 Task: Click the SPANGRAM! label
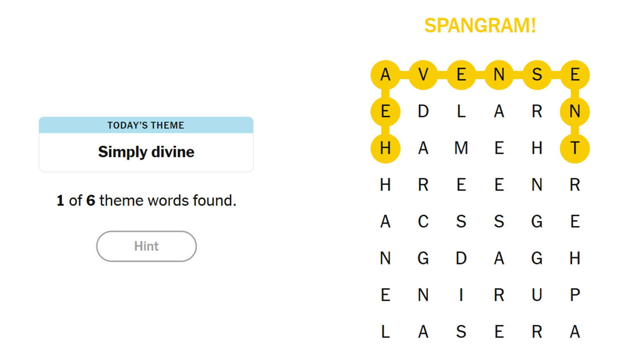pyautogui.click(x=480, y=26)
